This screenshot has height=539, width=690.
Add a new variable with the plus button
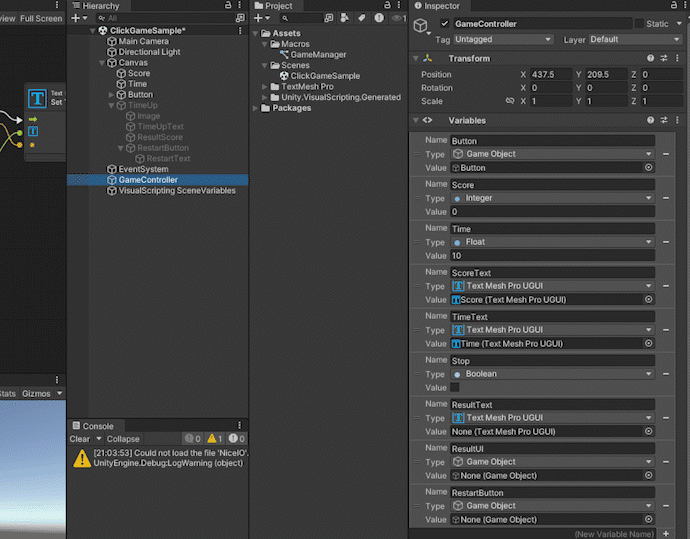666,534
